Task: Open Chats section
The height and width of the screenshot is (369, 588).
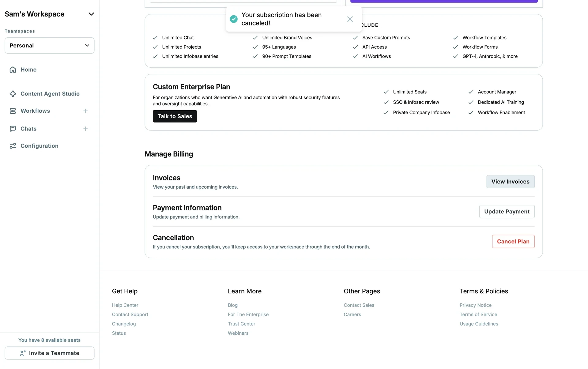Action: (28, 129)
